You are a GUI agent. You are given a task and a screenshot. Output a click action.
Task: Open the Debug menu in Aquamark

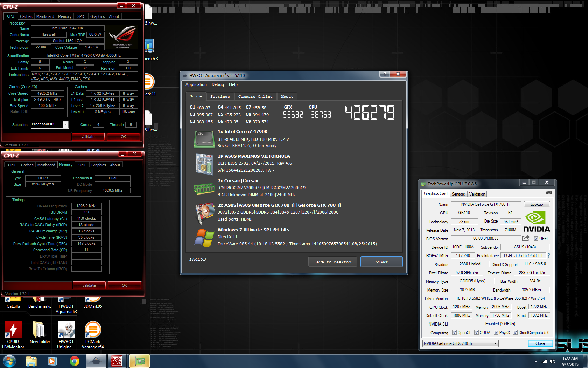(x=218, y=84)
